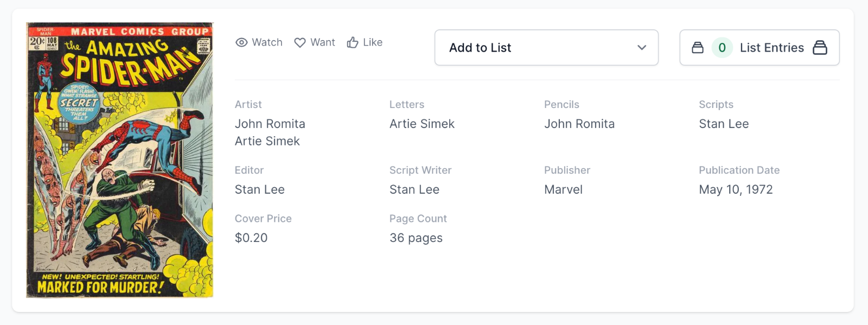
Task: Toggle the Want text label
Action: (323, 42)
